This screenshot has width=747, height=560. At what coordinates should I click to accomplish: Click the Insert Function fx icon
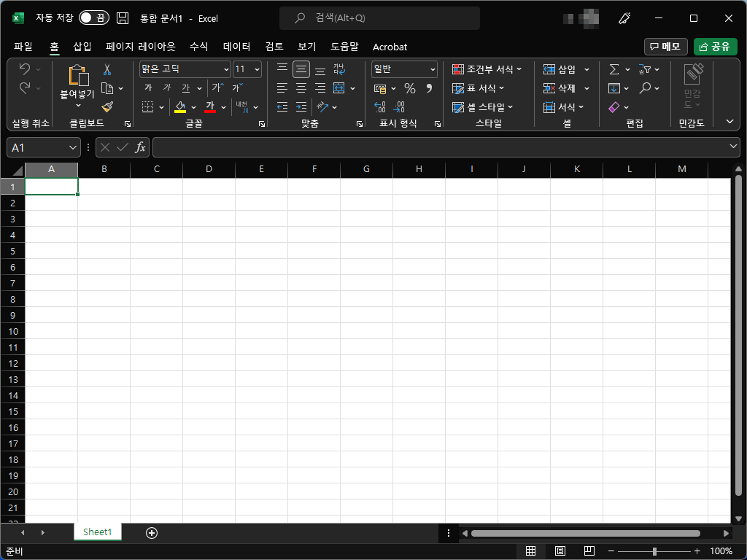(x=140, y=147)
